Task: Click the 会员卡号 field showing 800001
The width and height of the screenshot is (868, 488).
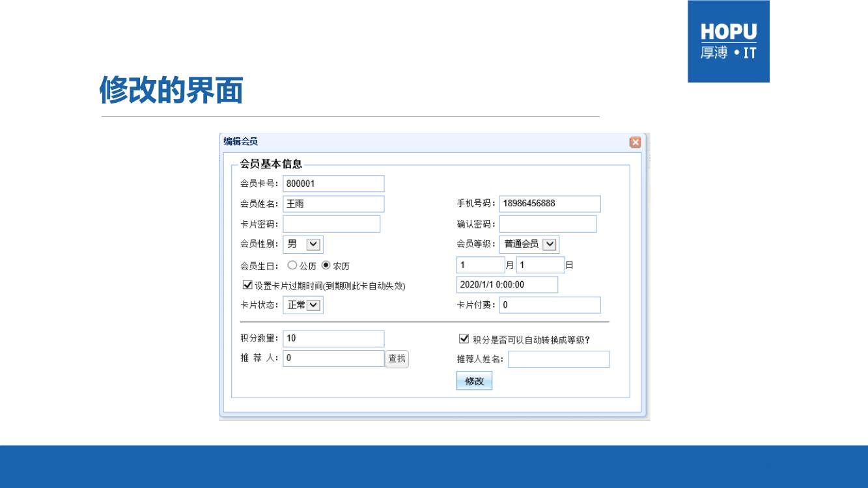Action: (333, 183)
